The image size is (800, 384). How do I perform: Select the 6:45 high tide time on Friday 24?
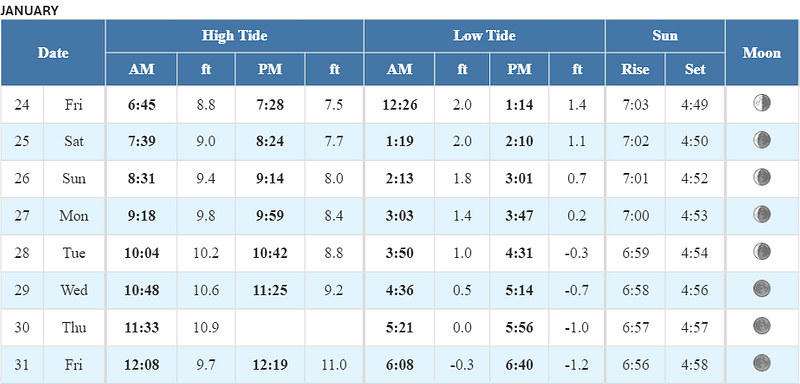[141, 105]
